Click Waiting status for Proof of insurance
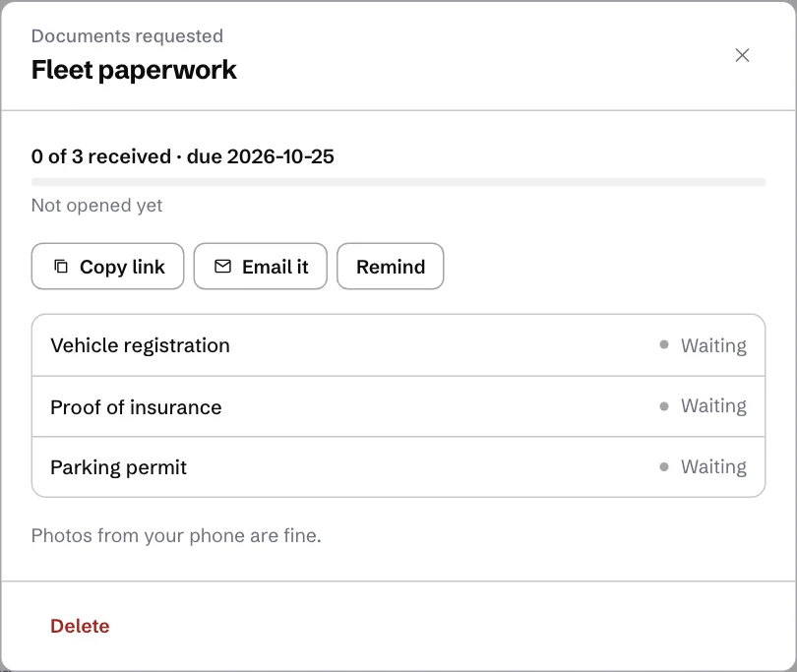The image size is (797, 672). (713, 406)
